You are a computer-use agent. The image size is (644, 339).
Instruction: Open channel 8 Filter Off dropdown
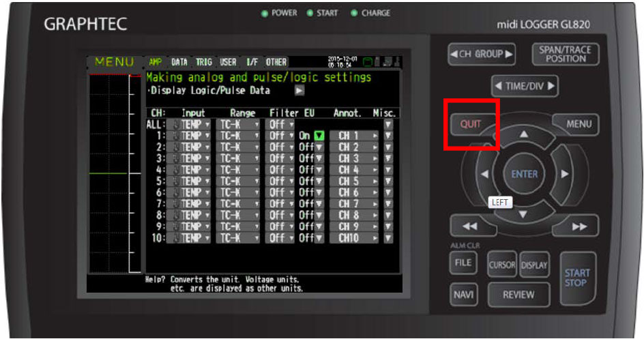281,215
